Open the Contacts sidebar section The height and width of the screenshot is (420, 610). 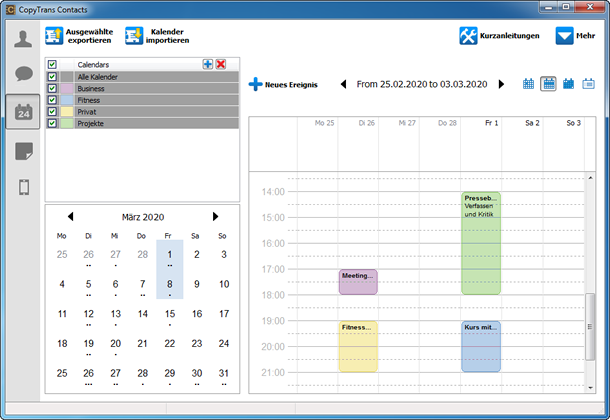pyautogui.click(x=23, y=39)
